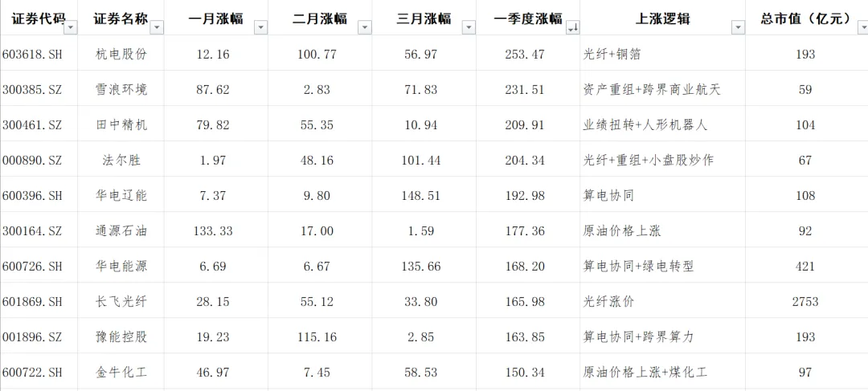Image resolution: width=868 pixels, height=391 pixels.
Task: Open the 证券代码 column filter dropdown
Action: (x=71, y=27)
